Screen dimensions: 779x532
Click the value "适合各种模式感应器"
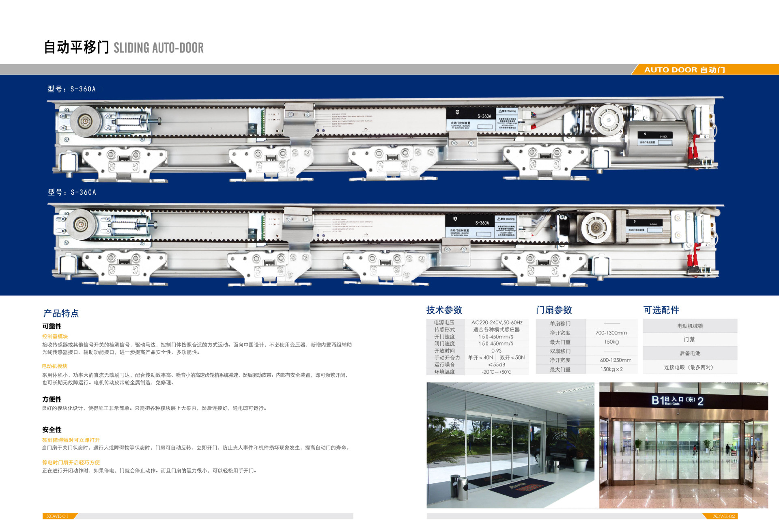(497, 330)
